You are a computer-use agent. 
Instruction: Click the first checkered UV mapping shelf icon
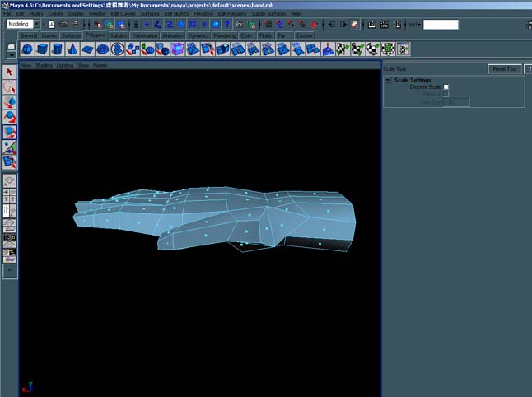343,49
